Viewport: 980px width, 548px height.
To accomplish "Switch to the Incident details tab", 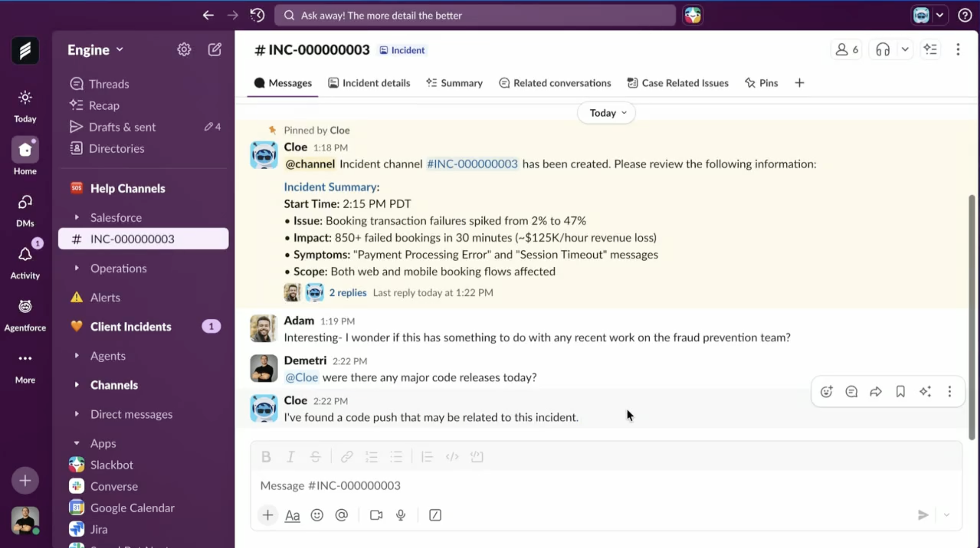I will point(369,83).
